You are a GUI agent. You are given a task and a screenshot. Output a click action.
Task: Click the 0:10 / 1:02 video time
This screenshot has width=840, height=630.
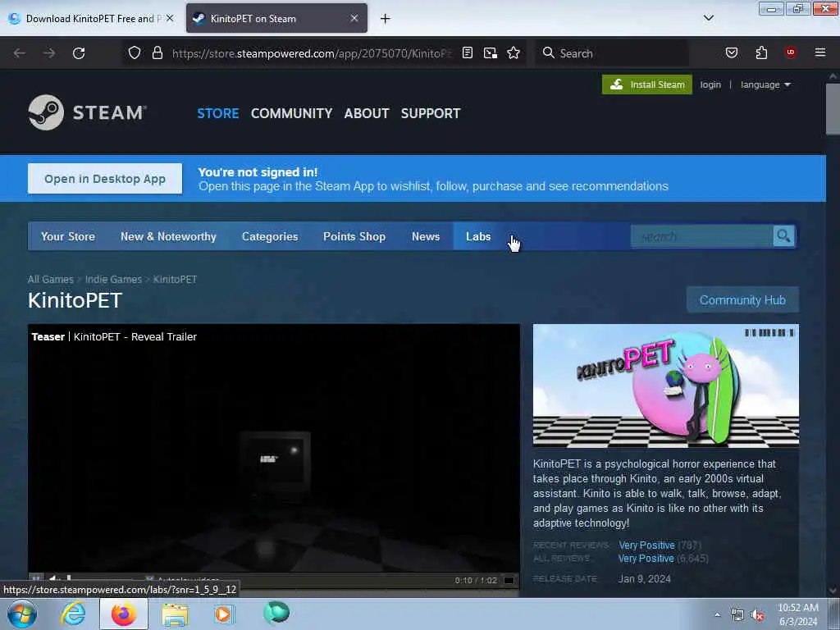(x=476, y=580)
